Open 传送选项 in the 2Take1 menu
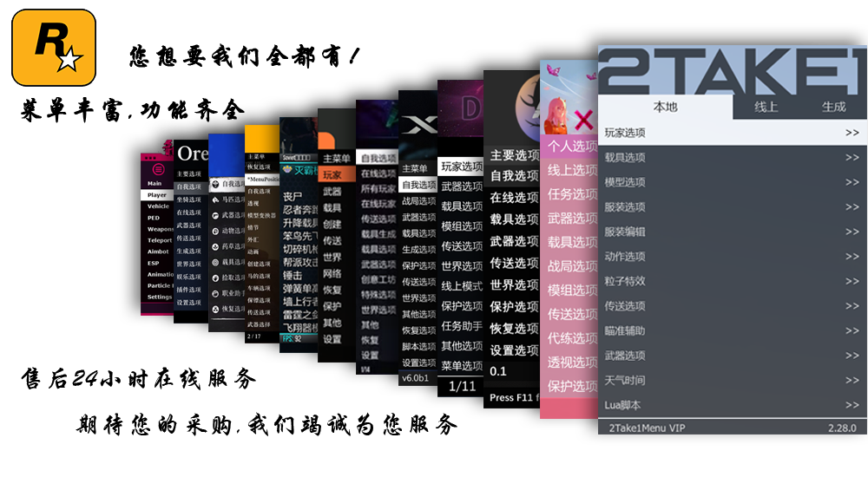 click(x=733, y=306)
